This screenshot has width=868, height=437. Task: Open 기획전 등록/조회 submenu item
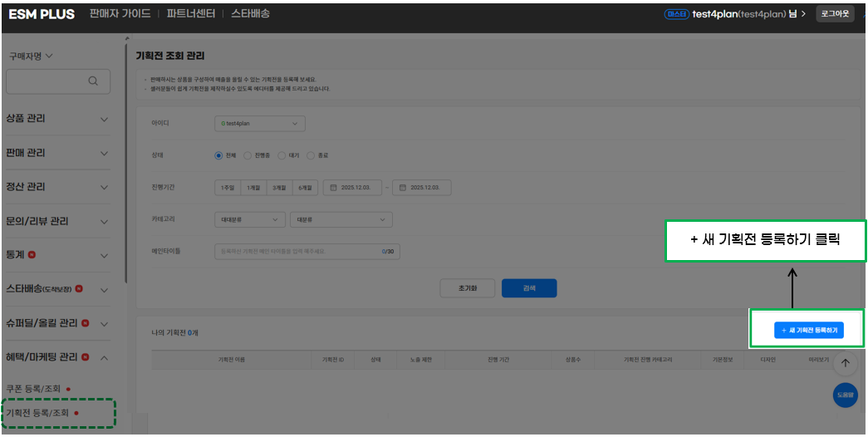[37, 413]
